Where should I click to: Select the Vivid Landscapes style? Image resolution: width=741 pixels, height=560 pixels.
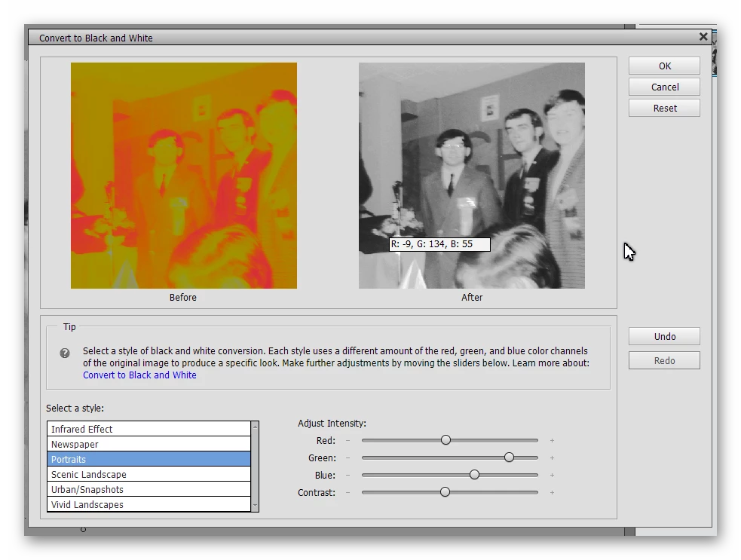(149, 504)
